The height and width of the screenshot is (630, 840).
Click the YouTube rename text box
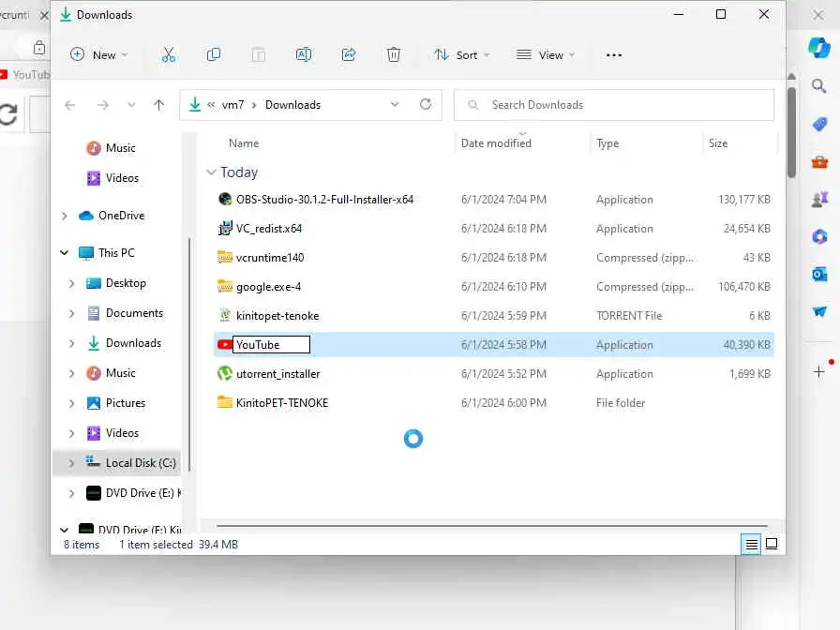point(271,344)
